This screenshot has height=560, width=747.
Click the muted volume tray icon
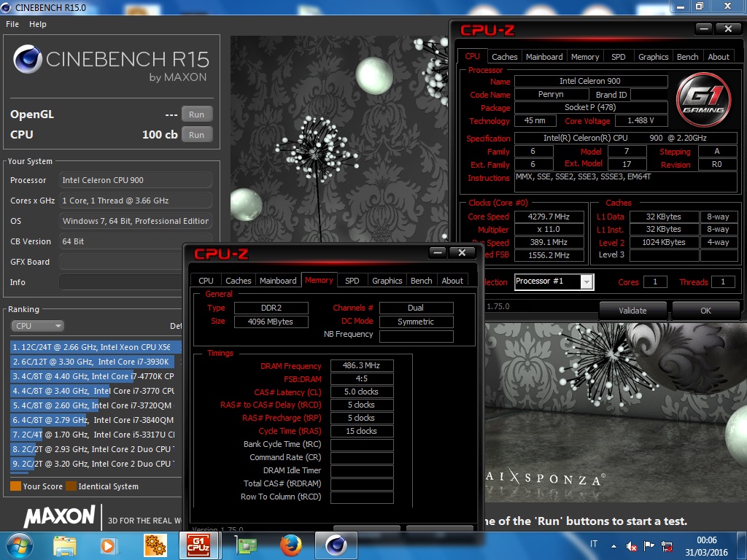coord(632,546)
